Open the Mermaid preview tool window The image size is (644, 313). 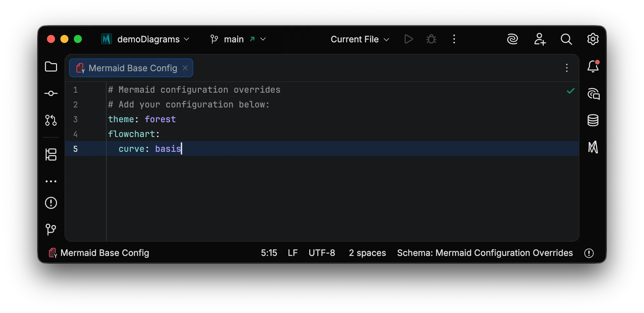click(x=593, y=147)
